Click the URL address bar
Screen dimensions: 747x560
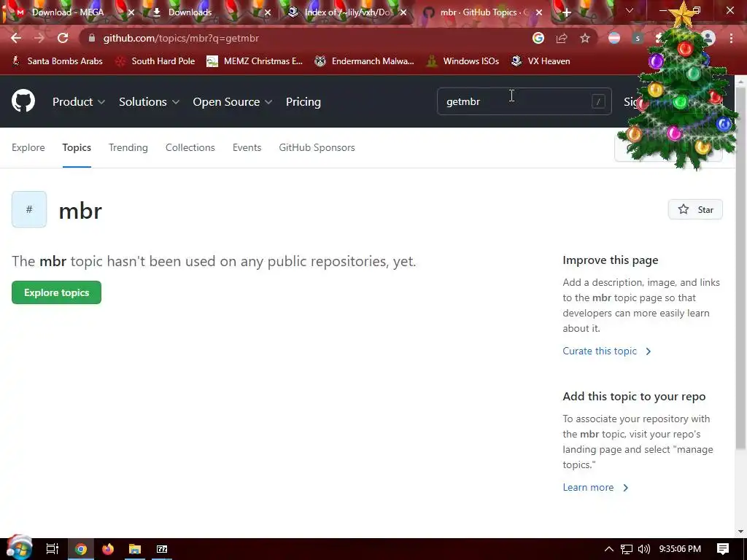(x=305, y=38)
